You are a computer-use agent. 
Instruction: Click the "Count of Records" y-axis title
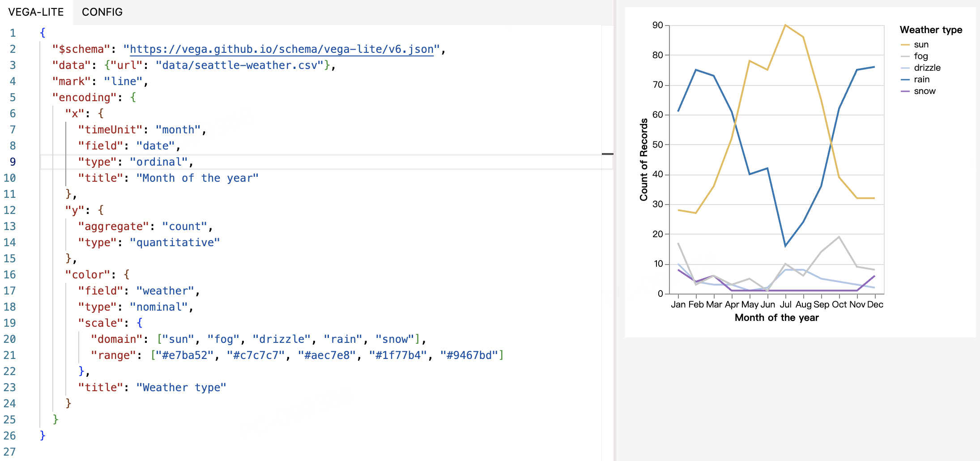643,160
